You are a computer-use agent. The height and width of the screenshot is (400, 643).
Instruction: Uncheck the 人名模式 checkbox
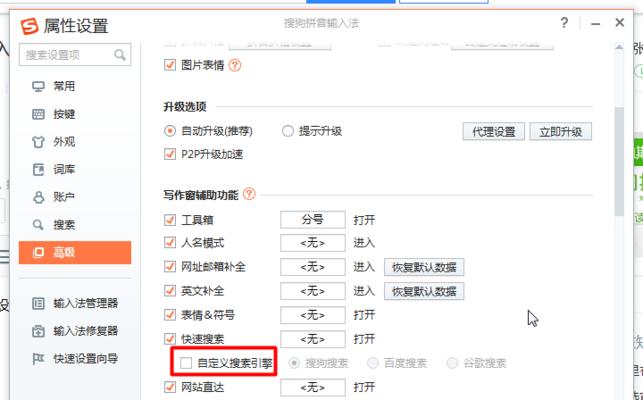point(170,243)
